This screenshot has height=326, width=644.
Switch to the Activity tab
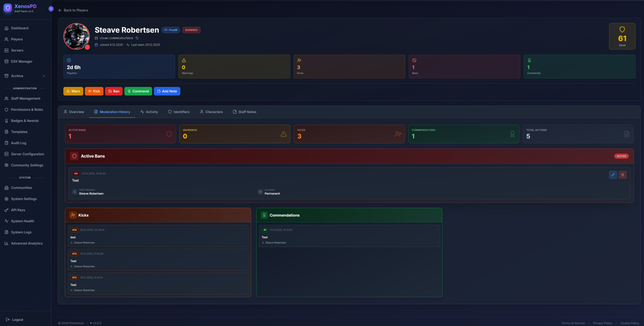pyautogui.click(x=149, y=112)
